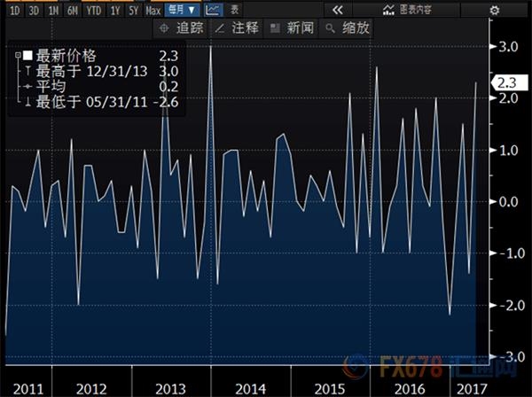Screen dimensions: 532x397
Task: Select the 平均 legend row
Action: coord(98,87)
